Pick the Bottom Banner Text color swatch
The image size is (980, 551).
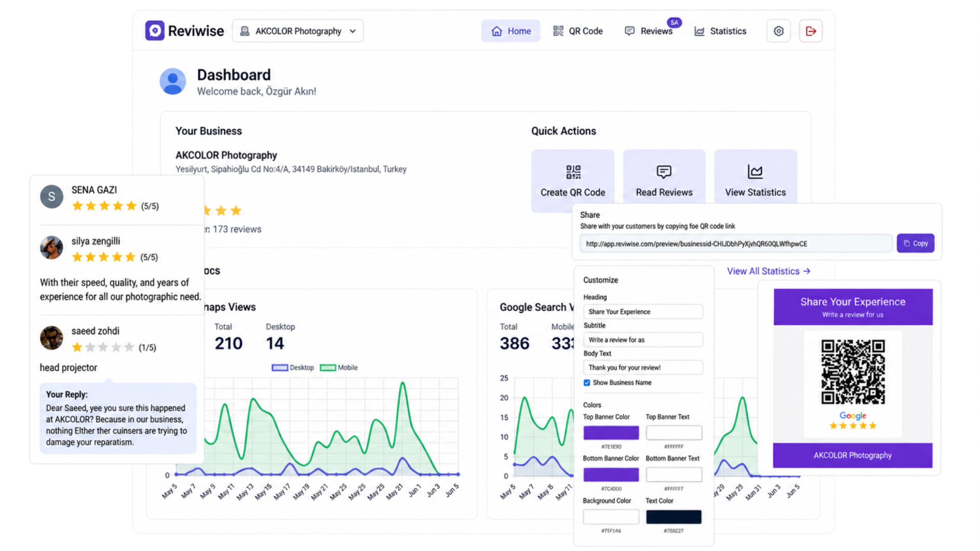click(674, 474)
